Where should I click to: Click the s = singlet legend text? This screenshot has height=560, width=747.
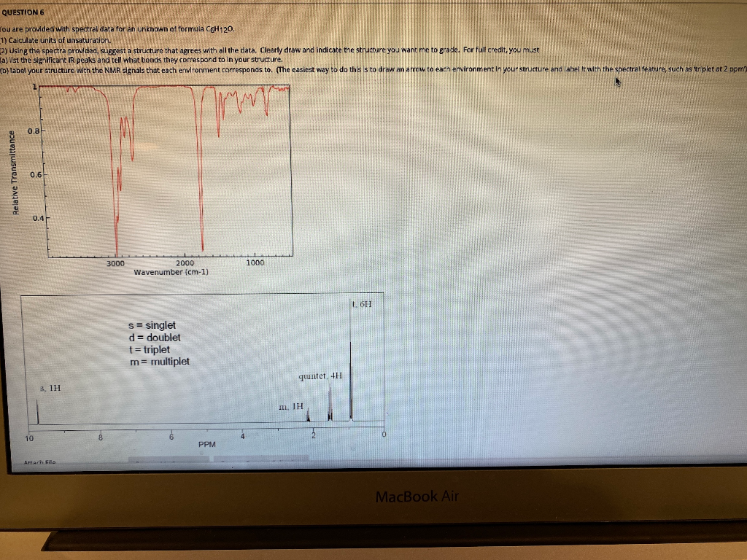(x=151, y=326)
